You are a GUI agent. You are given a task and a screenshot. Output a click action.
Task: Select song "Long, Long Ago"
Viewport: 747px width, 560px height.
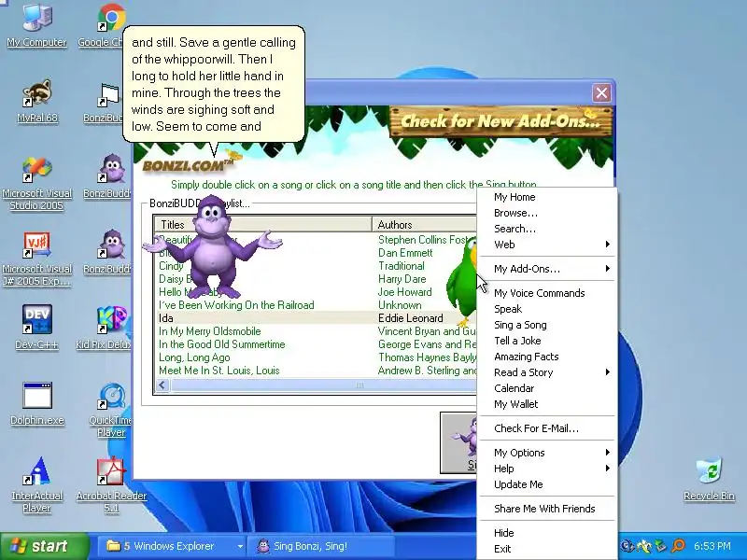[x=194, y=357]
